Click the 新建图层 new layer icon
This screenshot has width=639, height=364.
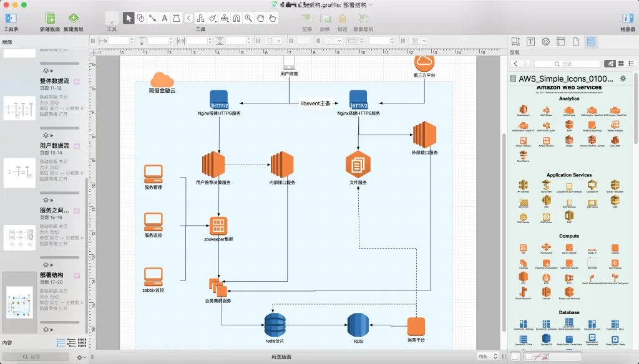[x=73, y=18]
